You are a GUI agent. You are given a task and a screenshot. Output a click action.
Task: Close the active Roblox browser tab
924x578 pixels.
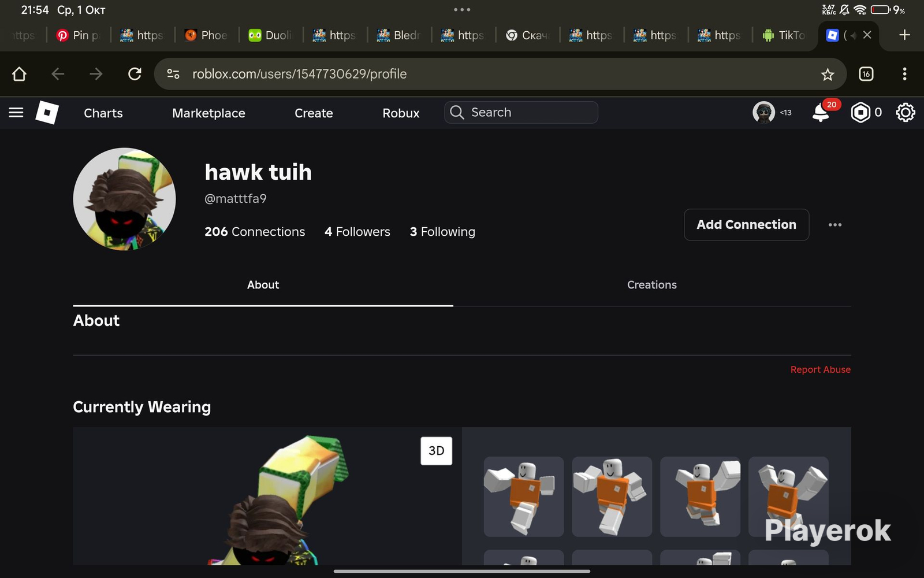tap(867, 35)
